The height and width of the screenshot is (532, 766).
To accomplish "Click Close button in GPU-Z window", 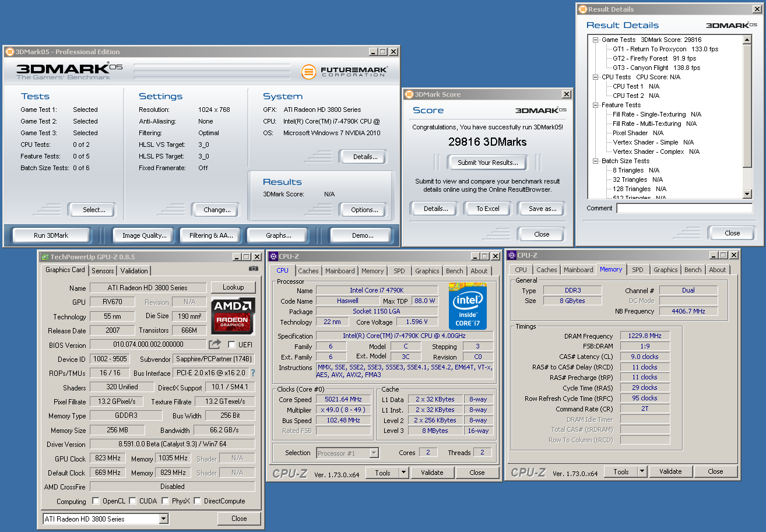I will pyautogui.click(x=239, y=519).
